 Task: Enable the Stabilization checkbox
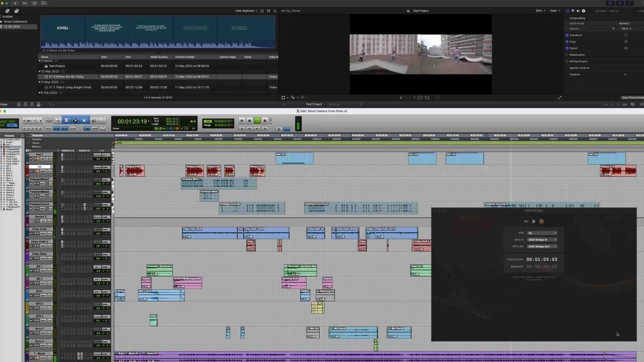[567, 55]
